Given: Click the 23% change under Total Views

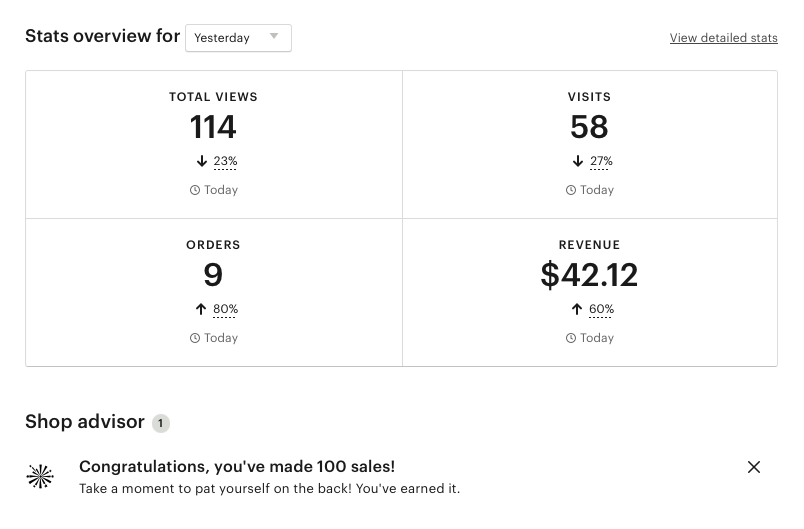Looking at the screenshot, I should click(225, 161).
